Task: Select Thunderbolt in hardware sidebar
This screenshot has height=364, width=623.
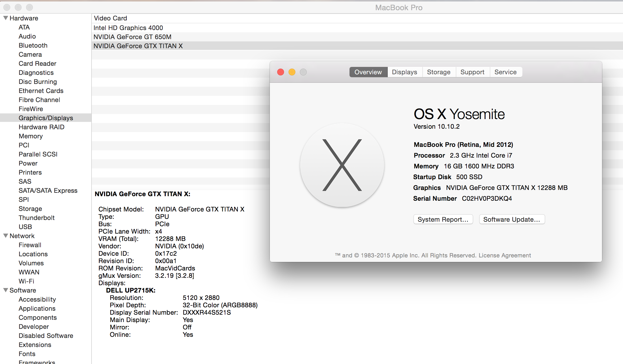Action: [37, 218]
